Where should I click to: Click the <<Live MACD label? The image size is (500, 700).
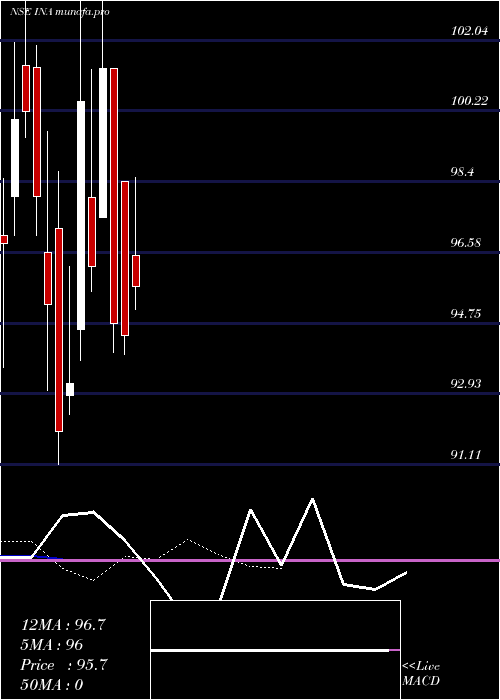[x=421, y=674]
